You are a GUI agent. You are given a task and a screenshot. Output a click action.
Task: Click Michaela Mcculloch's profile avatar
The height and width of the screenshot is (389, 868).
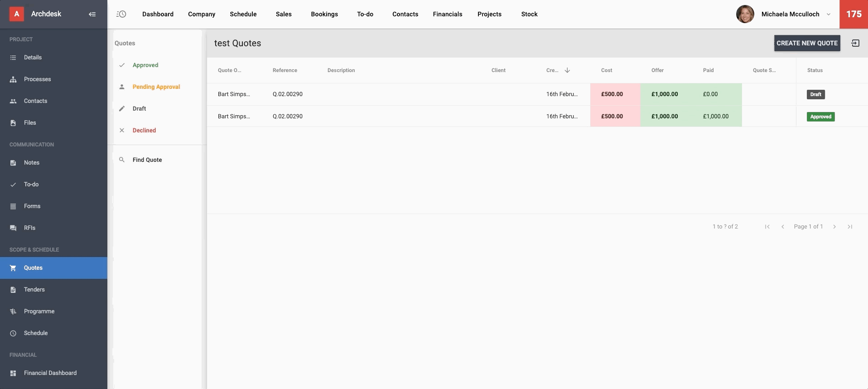[745, 14]
